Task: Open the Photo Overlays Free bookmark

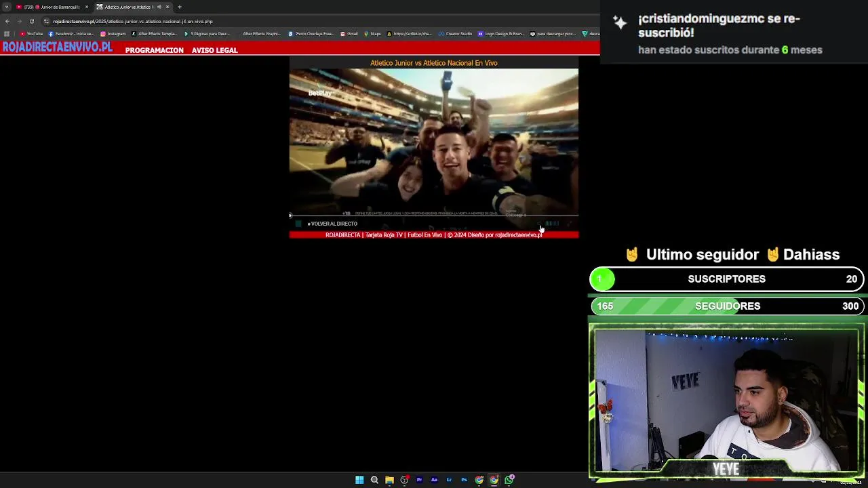Action: tap(311, 33)
